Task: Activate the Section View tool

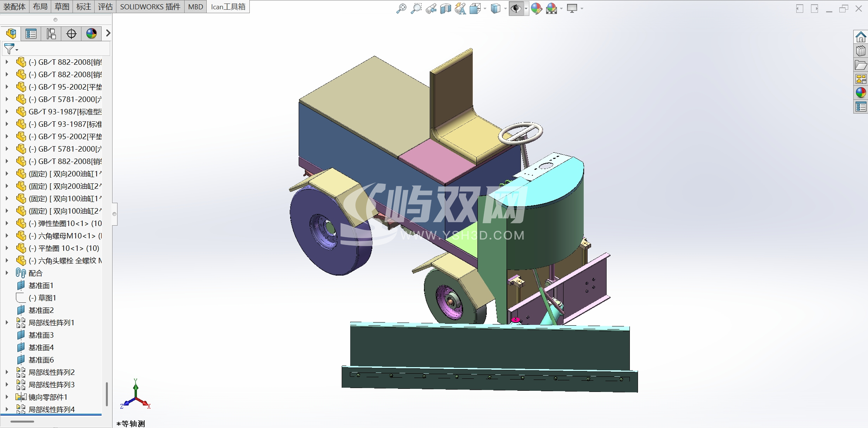Action: pos(445,9)
